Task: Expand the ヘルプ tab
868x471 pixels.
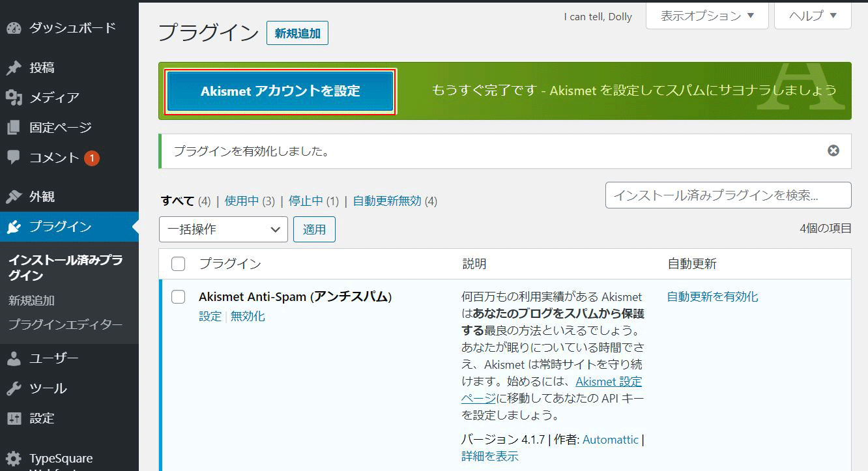Action: (812, 16)
